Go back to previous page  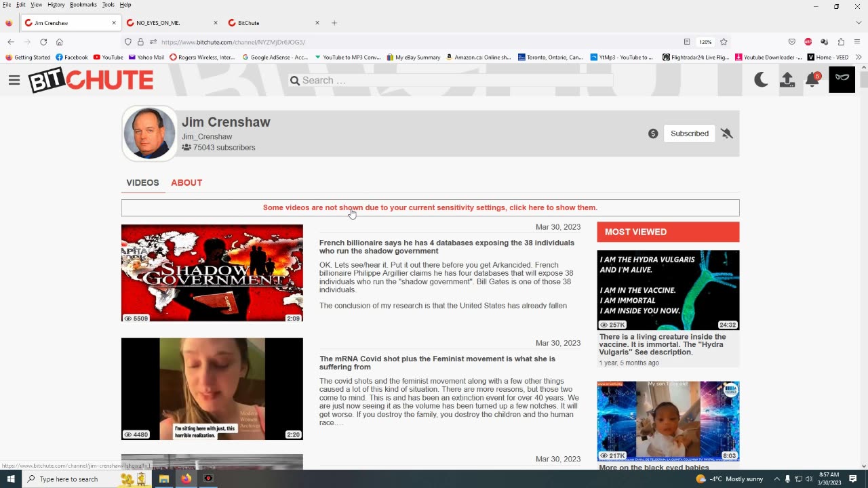[x=11, y=42]
